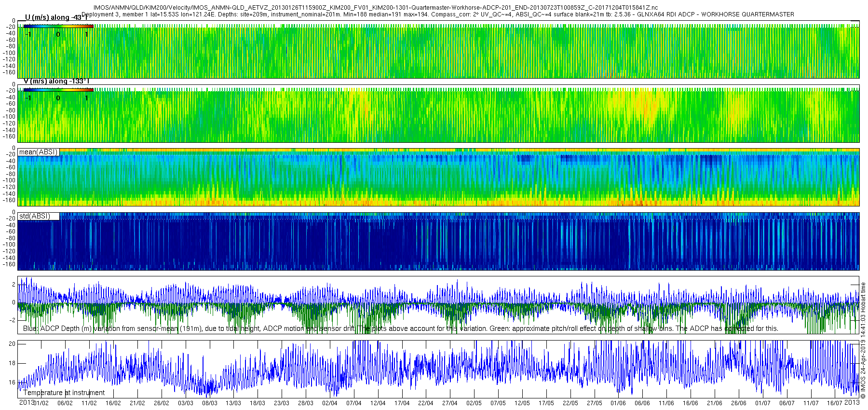Click the '02/04' date tick label
Screen dimensions: 868x410
(330, 403)
